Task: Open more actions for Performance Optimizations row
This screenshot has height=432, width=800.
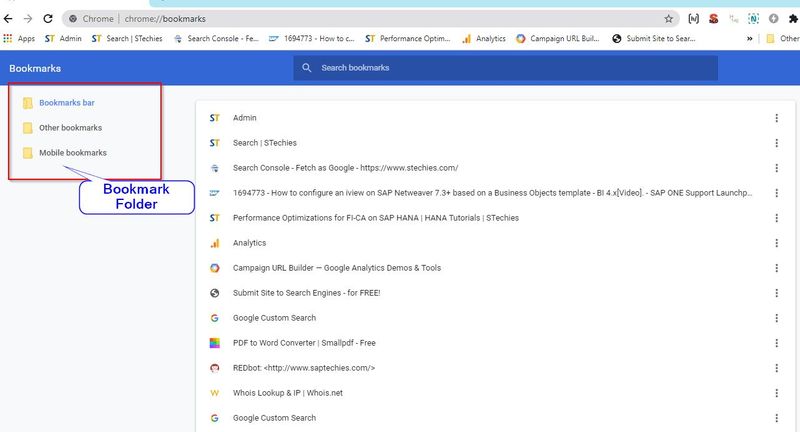Action: 776,218
